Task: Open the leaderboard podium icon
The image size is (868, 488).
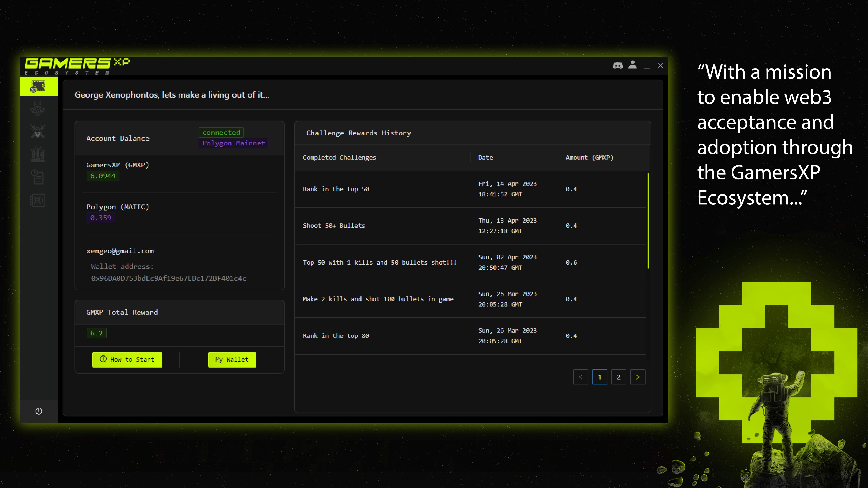Action: click(38, 154)
